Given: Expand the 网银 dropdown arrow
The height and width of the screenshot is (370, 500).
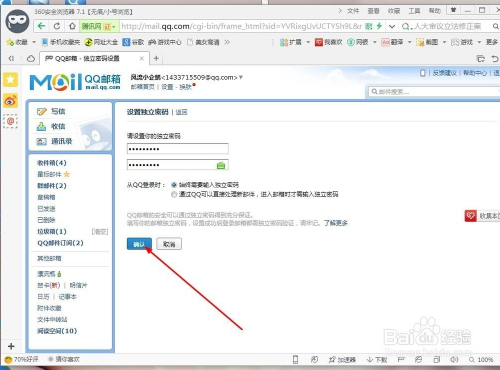Looking at the screenshot, I should (374, 42).
